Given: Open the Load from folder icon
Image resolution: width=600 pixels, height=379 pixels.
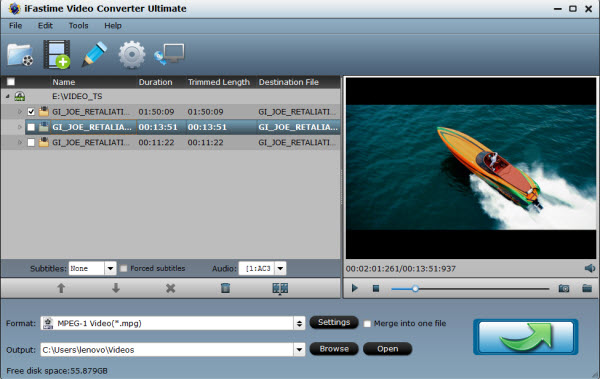Looking at the screenshot, I should click(x=20, y=55).
